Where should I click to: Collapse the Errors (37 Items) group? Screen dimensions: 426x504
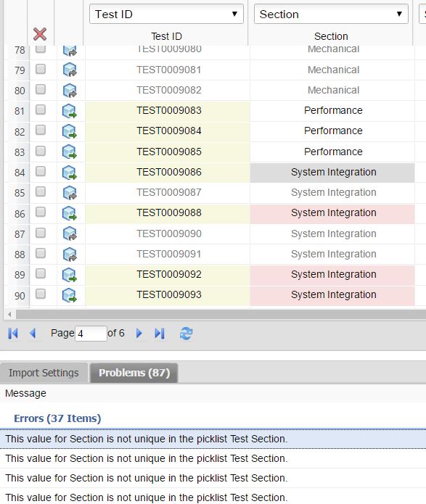pyautogui.click(x=57, y=418)
